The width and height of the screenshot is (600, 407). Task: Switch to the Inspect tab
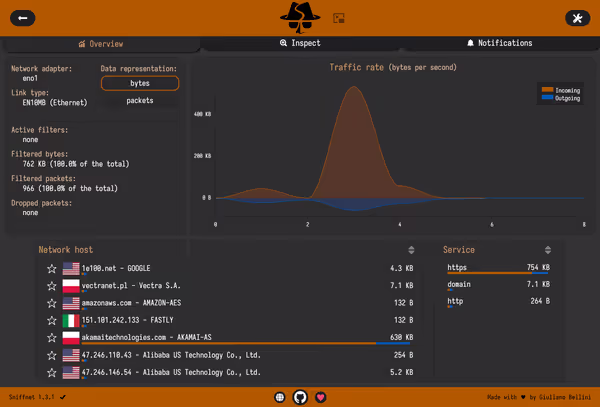pos(300,44)
